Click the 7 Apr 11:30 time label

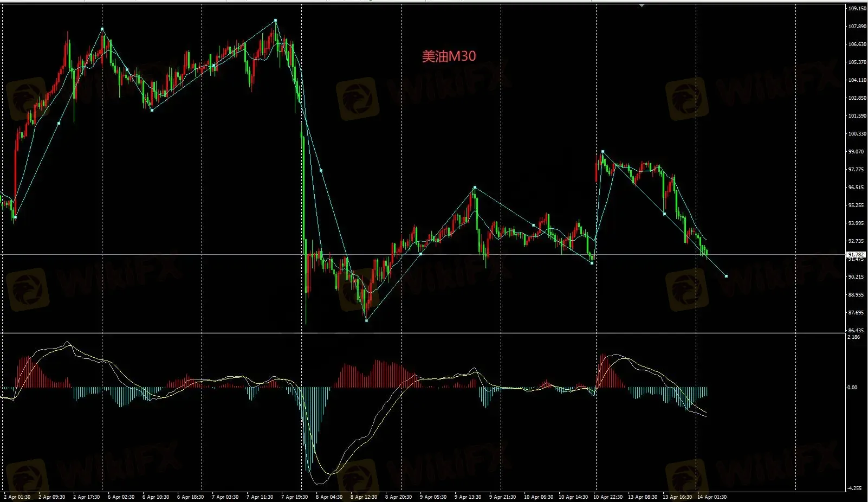(x=260, y=497)
